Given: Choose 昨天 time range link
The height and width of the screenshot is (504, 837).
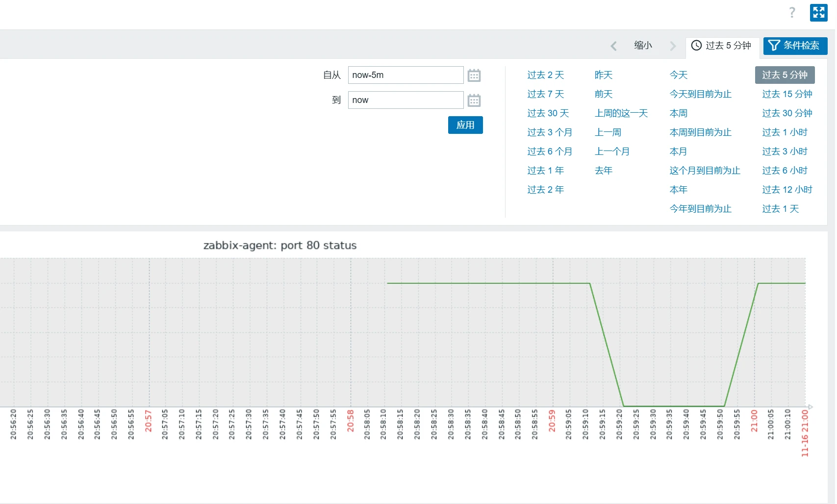Looking at the screenshot, I should click(603, 75).
